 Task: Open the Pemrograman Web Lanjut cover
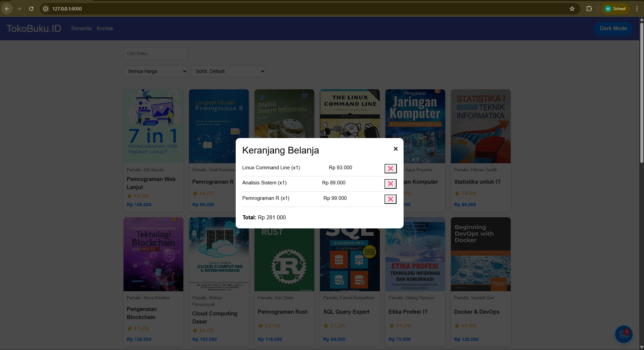[x=153, y=126]
